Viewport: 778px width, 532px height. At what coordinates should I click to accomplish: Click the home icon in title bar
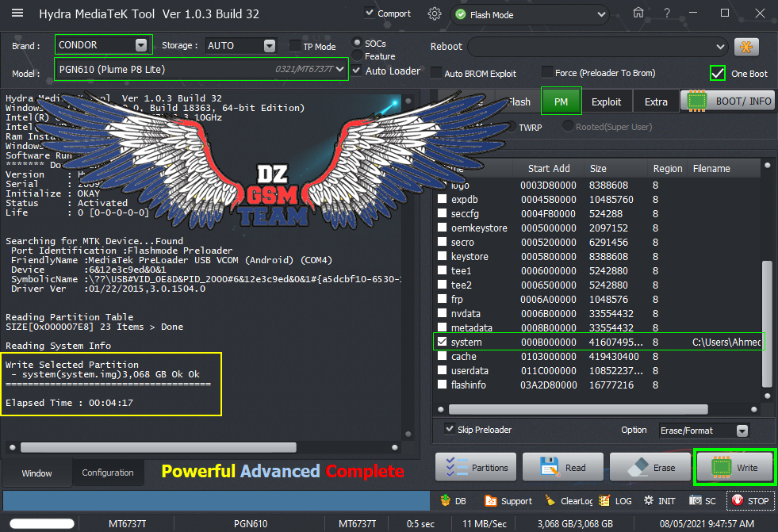pos(638,13)
